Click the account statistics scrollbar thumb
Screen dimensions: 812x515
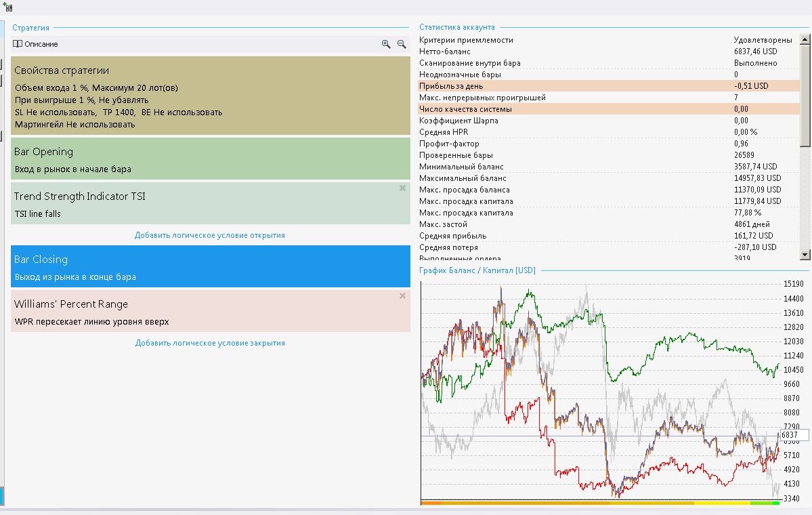805,96
